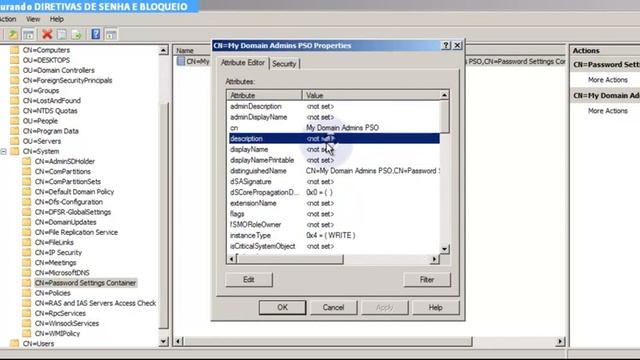Select the cn attribute row
Image resolution: width=640 pixels, height=360 pixels.
coord(334,128)
